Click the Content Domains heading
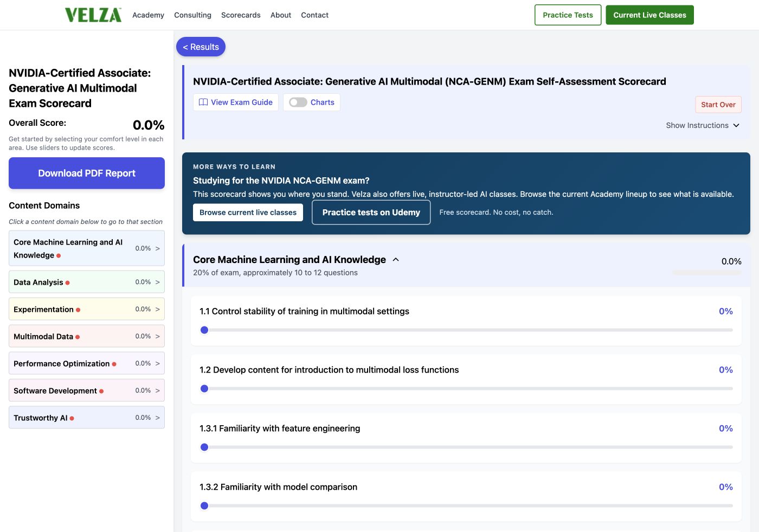Screen dimensions: 759x532 pos(44,206)
